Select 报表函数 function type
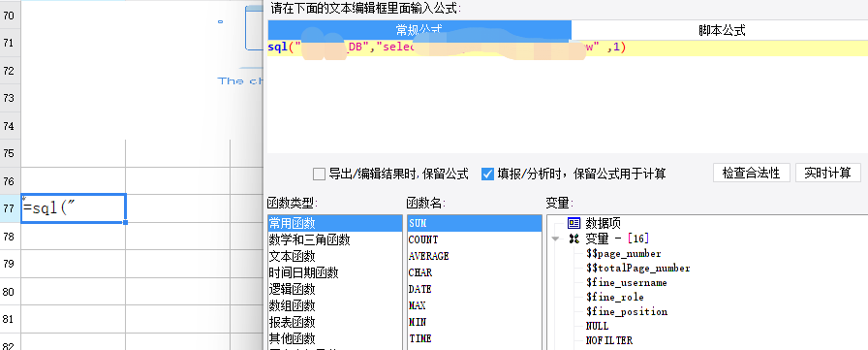The height and width of the screenshot is (350, 868). tap(335, 322)
